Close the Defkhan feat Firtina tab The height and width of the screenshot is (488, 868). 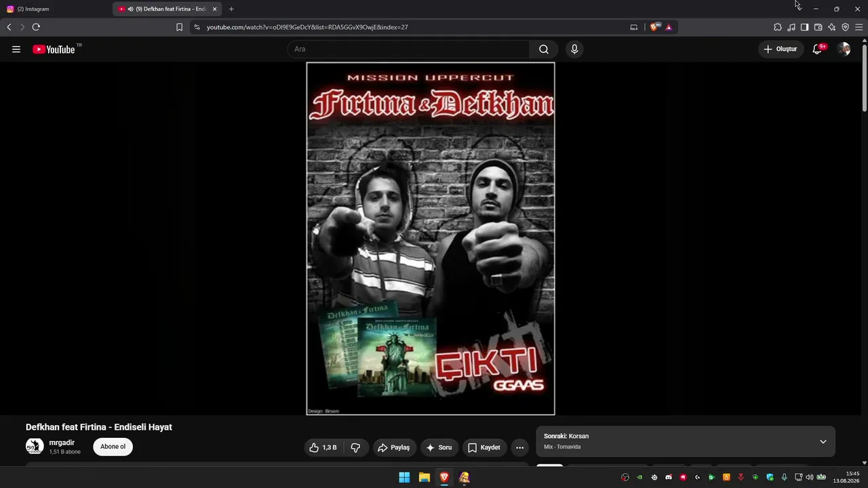click(215, 9)
